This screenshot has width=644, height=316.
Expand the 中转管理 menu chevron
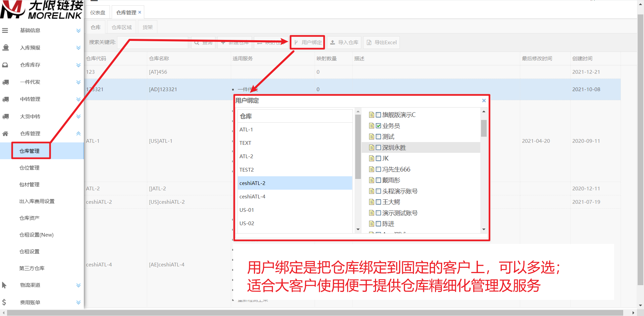pyautogui.click(x=78, y=99)
